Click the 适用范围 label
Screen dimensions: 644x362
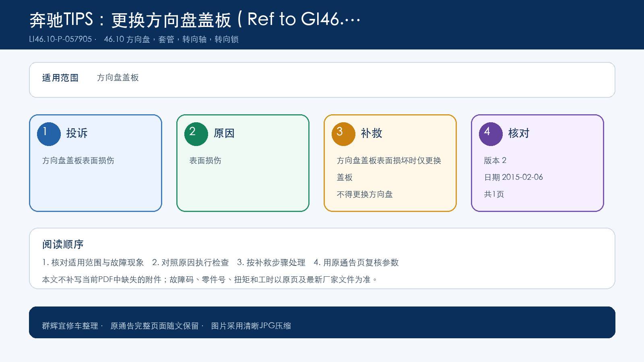pos(60,78)
